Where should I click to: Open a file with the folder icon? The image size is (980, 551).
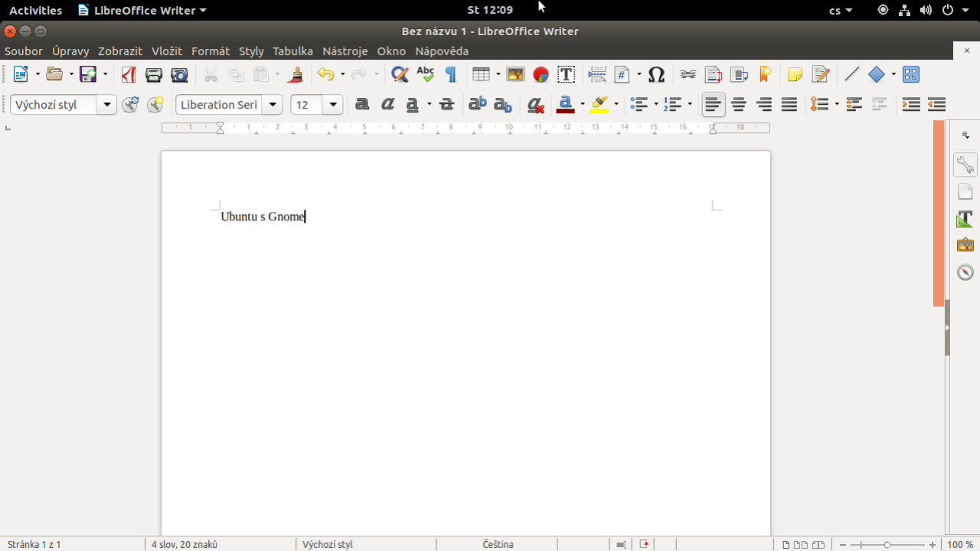click(54, 74)
